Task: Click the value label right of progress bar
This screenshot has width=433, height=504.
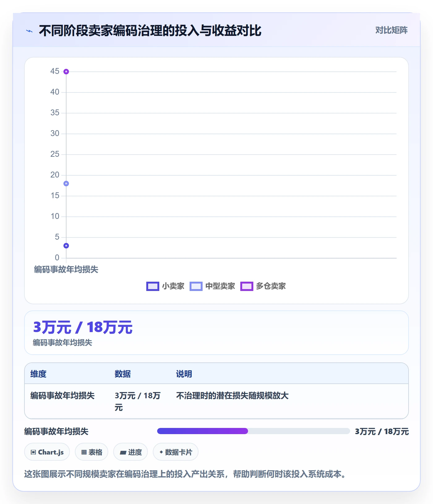Action: click(x=382, y=431)
